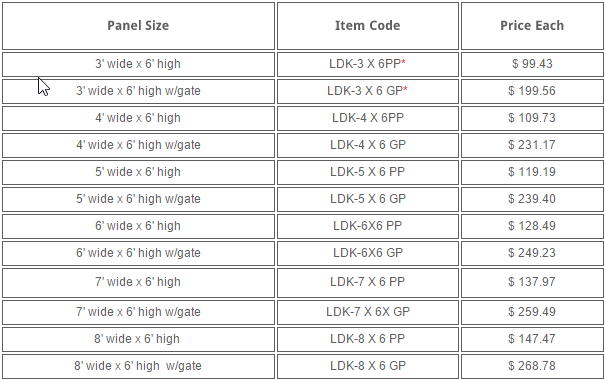Click item code LDK-5 X 6 GP
Screen dimensions: 606x380
pos(368,199)
